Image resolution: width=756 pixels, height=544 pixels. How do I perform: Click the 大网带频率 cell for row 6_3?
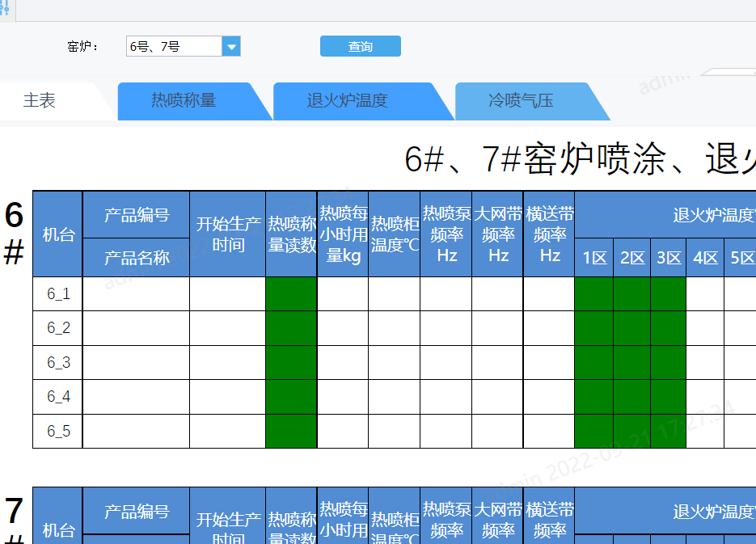497,362
